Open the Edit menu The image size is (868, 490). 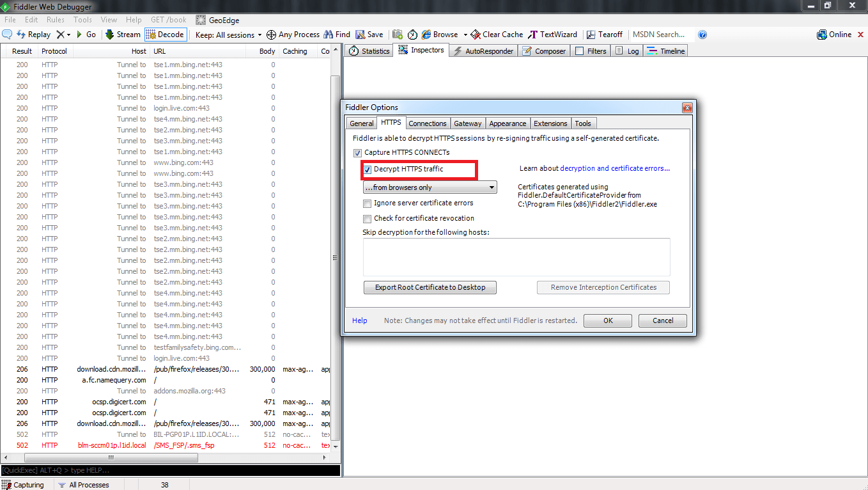[x=31, y=20]
